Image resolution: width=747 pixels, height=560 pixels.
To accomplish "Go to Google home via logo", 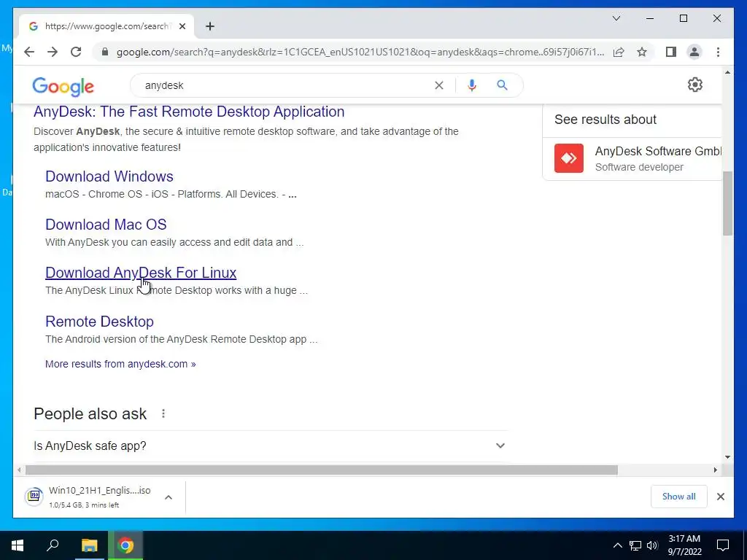I will pos(63,87).
